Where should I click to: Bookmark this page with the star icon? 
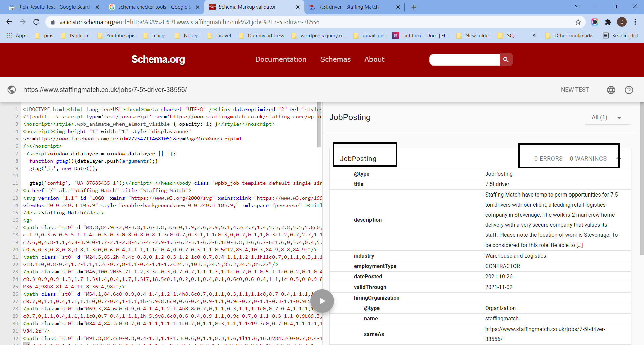pos(578,22)
